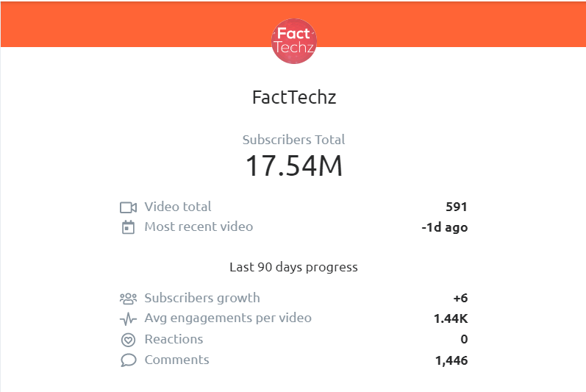This screenshot has width=586, height=392.
Task: Click the FactTechz channel avatar logo
Action: (294, 41)
